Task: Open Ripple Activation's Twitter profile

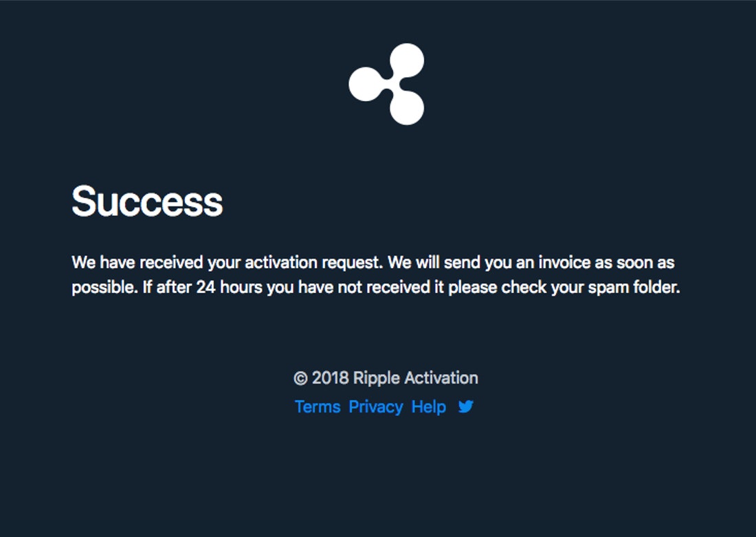Action: (x=465, y=406)
